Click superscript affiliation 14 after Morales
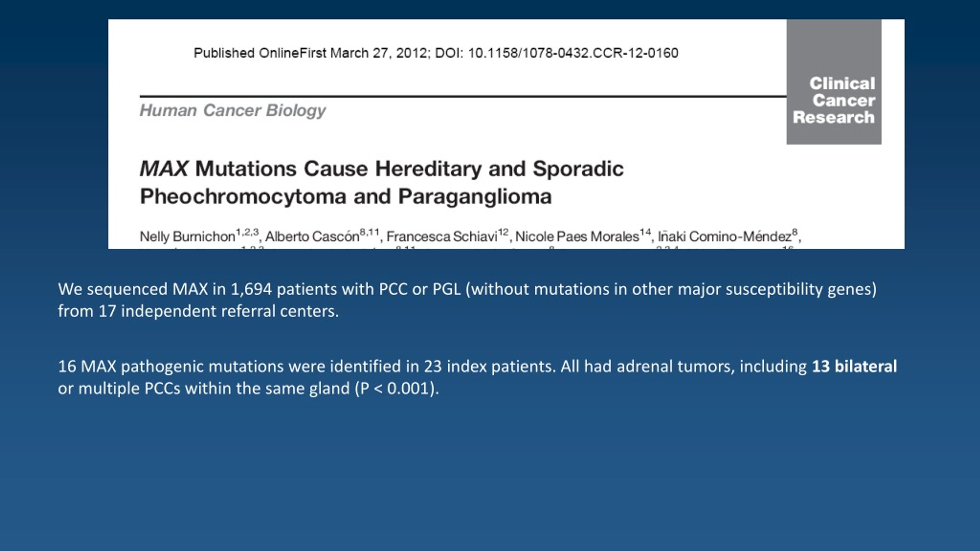Image resolution: width=980 pixels, height=551 pixels. (x=645, y=231)
